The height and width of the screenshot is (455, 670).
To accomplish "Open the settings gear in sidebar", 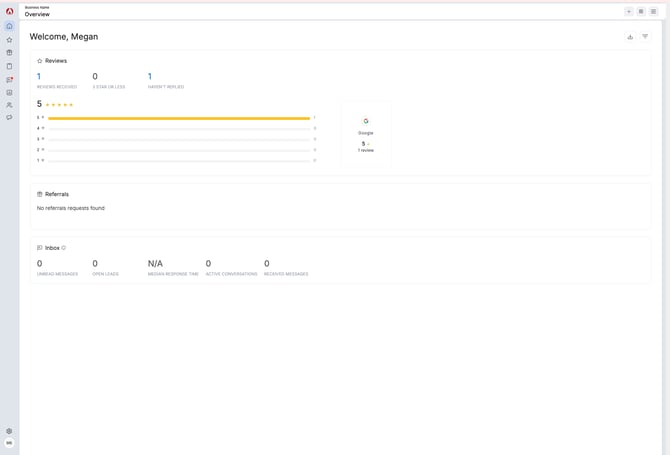I will click(9, 431).
